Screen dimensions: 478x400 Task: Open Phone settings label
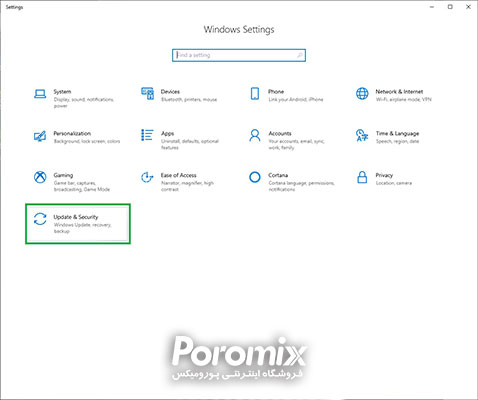[x=276, y=91]
